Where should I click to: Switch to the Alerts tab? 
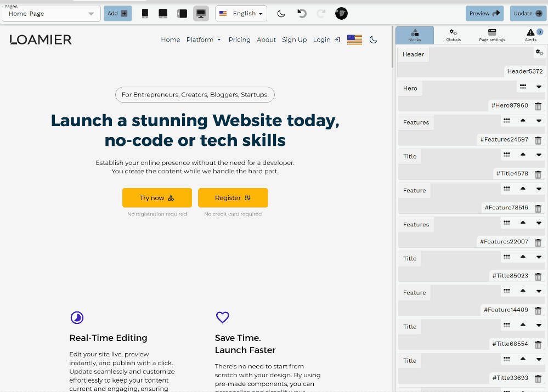pos(530,35)
